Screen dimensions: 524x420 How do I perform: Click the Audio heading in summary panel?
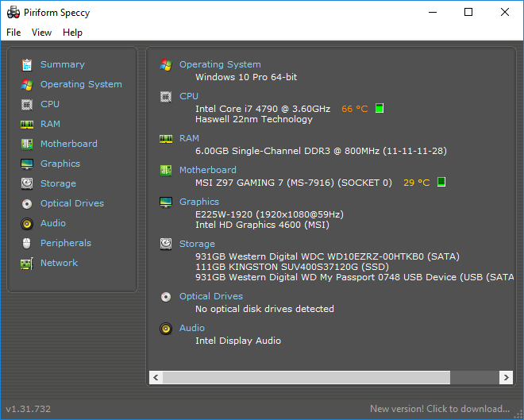point(192,328)
